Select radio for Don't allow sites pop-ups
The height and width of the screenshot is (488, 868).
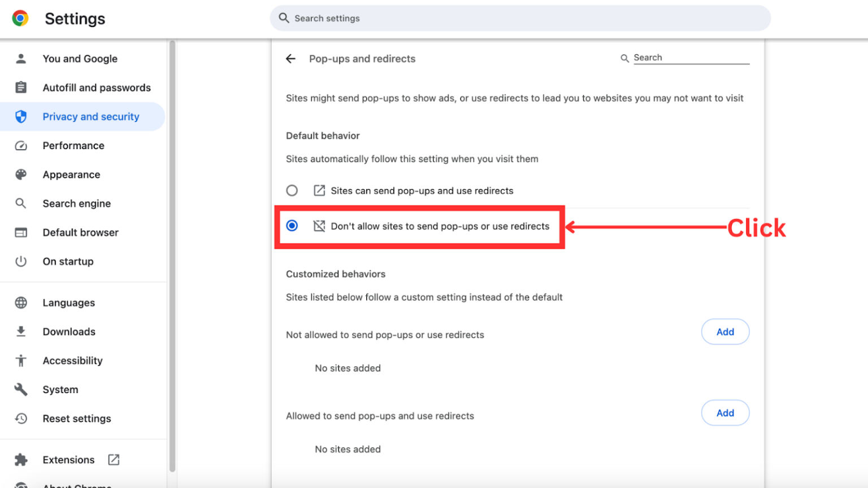[x=292, y=226]
